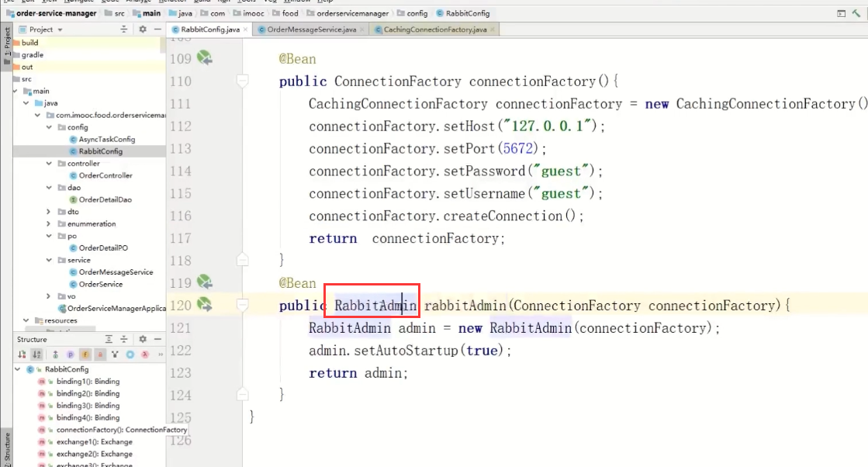Click the 'imooc' breadcrumb folder
The height and width of the screenshot is (467, 868).
pos(248,13)
